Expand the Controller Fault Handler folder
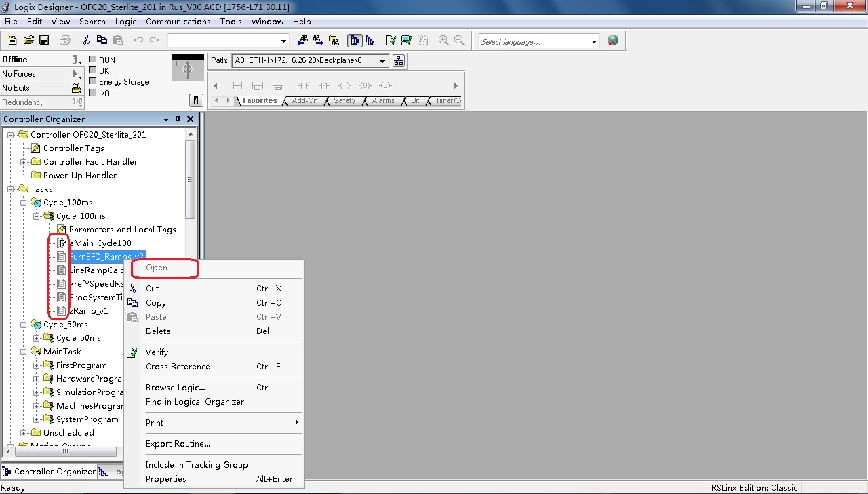Screen dimensions: 868x494 pyautogui.click(x=24, y=162)
